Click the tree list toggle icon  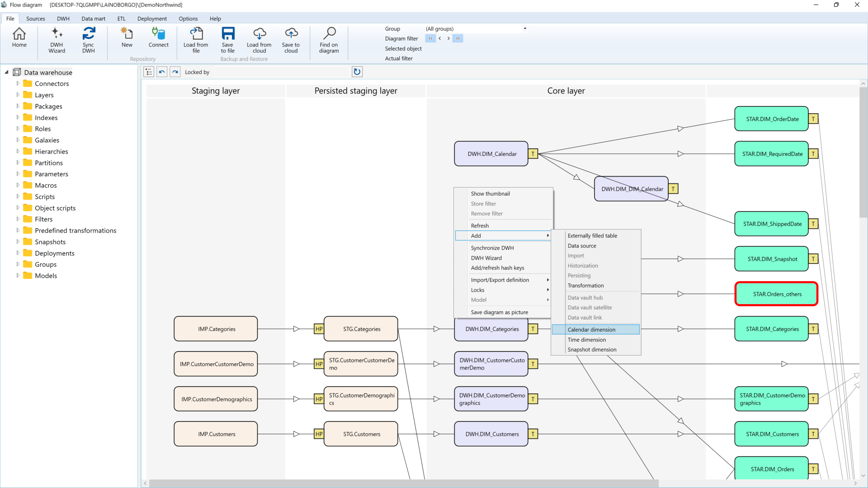(x=149, y=72)
